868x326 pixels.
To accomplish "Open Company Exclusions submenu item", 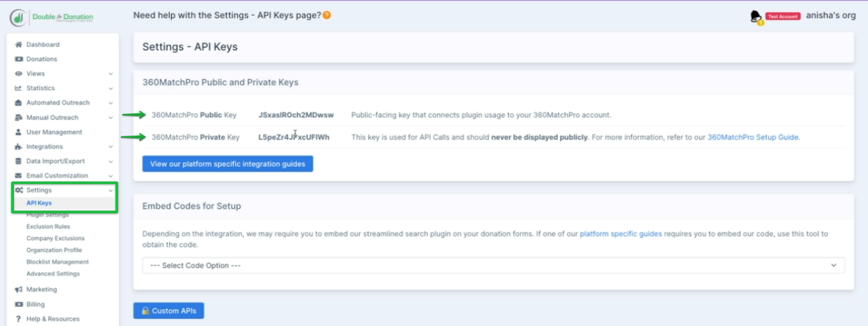I will tap(55, 239).
